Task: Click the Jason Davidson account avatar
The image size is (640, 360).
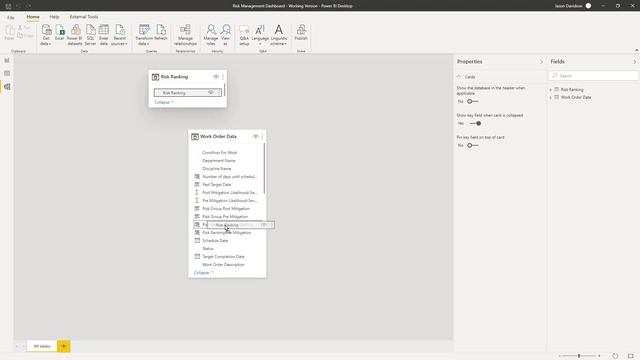Action: pos(588,6)
